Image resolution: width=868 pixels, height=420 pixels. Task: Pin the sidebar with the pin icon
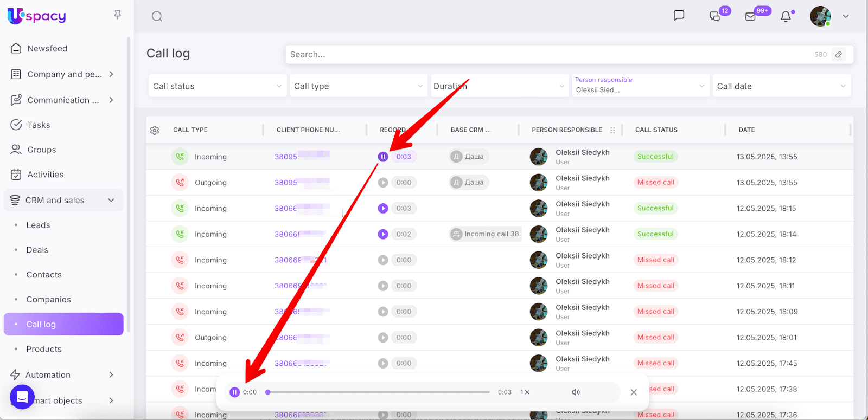118,15
